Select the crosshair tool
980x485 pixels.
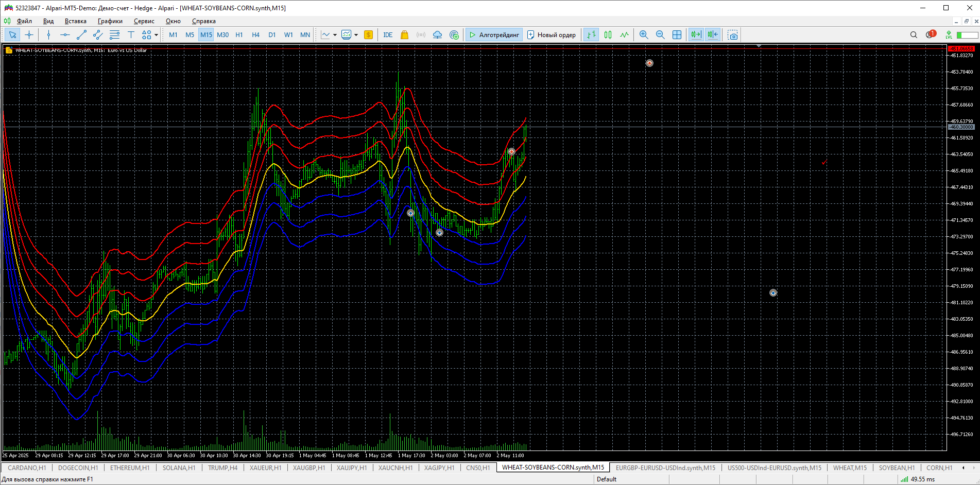(29, 35)
